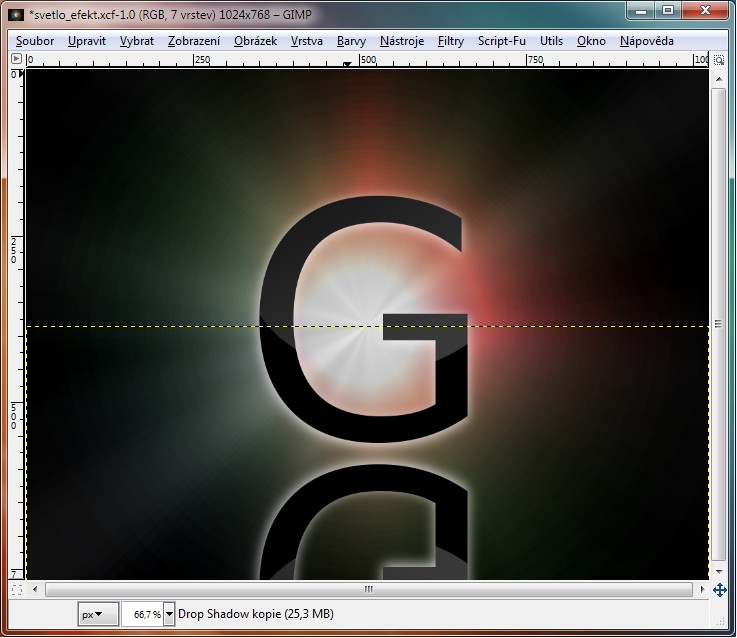Screen dimensions: 737x638
Task: Expand the zoom percentage dropdown arrow
Action: point(169,614)
